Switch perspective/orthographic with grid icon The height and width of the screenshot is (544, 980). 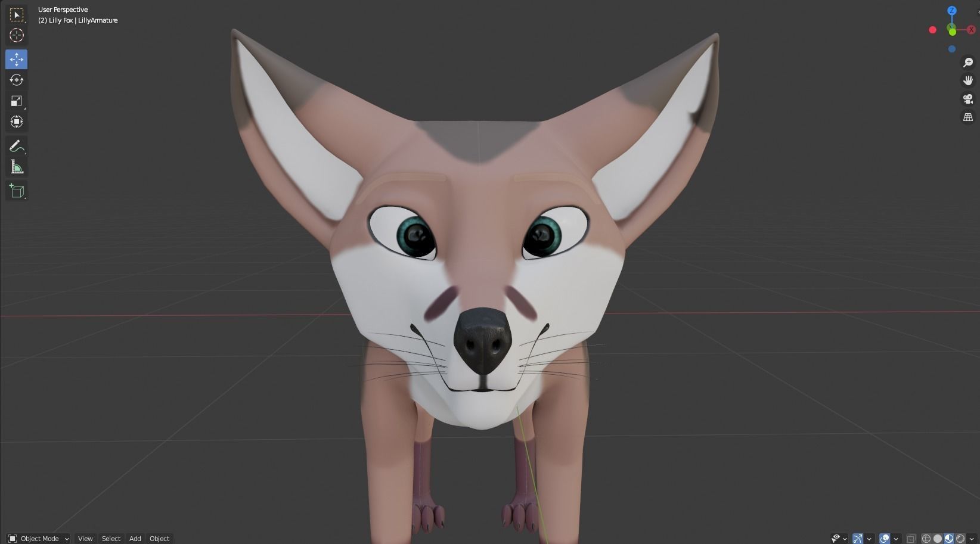click(968, 117)
